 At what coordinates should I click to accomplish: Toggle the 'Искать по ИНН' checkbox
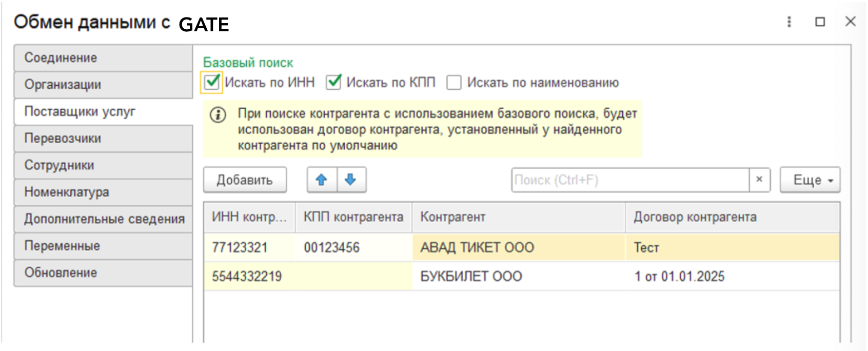(212, 82)
